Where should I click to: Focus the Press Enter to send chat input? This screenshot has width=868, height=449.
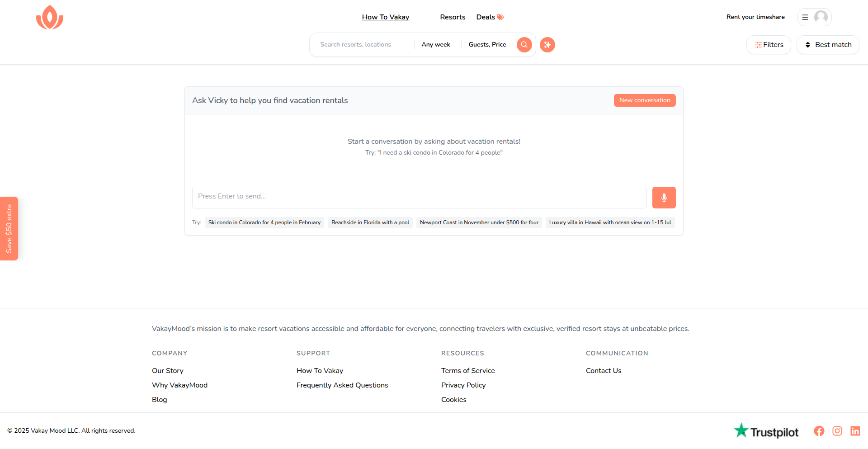419,198
